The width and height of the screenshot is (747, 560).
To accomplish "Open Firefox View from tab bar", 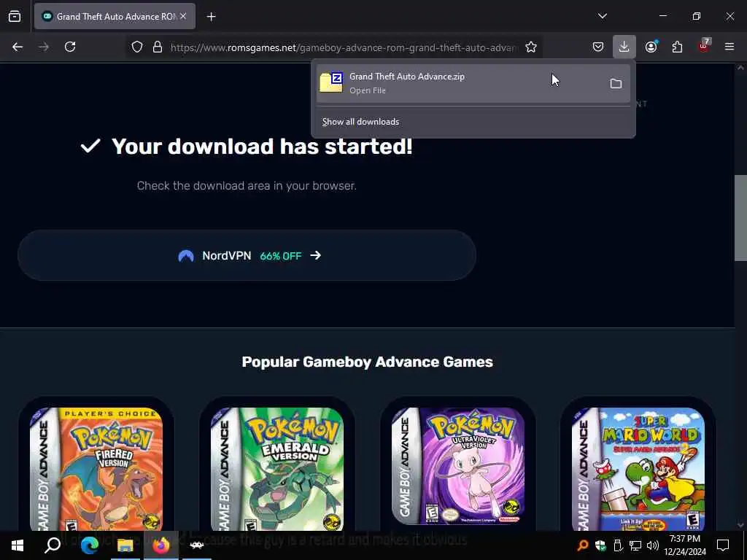I will coord(15,16).
